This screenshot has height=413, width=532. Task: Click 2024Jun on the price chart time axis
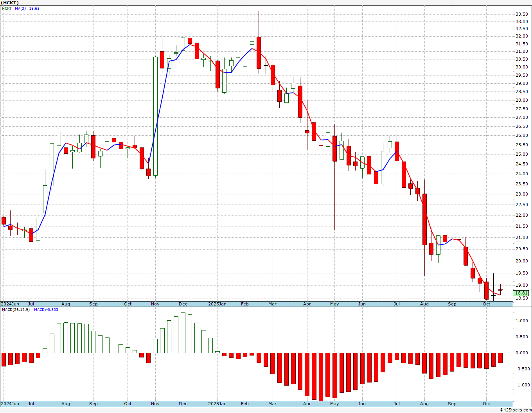(10, 304)
